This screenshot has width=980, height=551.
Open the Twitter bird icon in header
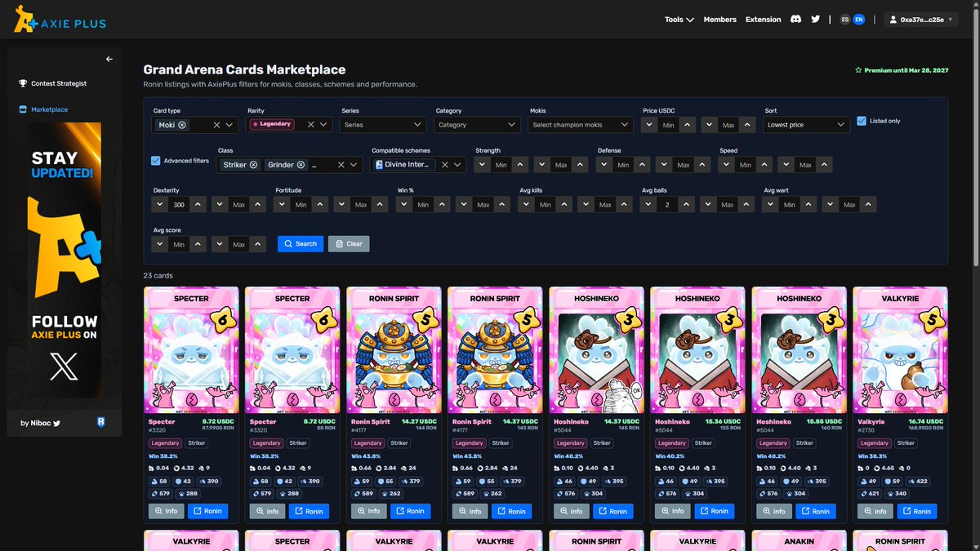pyautogui.click(x=815, y=20)
